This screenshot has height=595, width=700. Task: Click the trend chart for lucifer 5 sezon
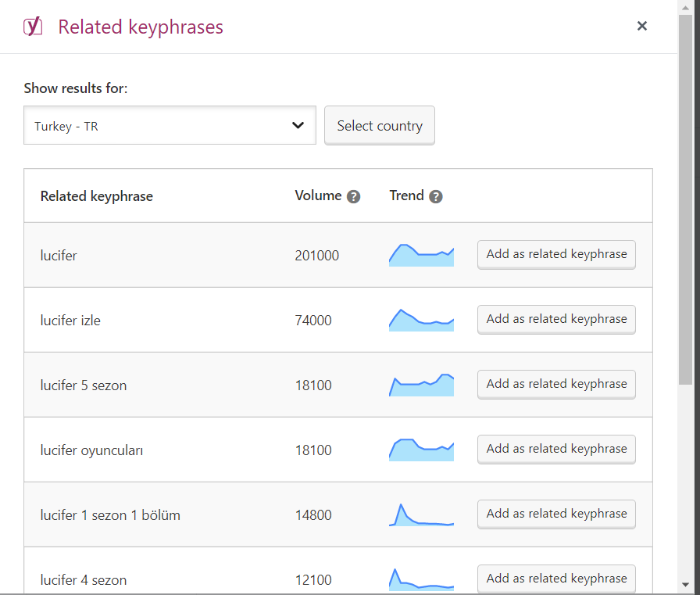coord(421,385)
